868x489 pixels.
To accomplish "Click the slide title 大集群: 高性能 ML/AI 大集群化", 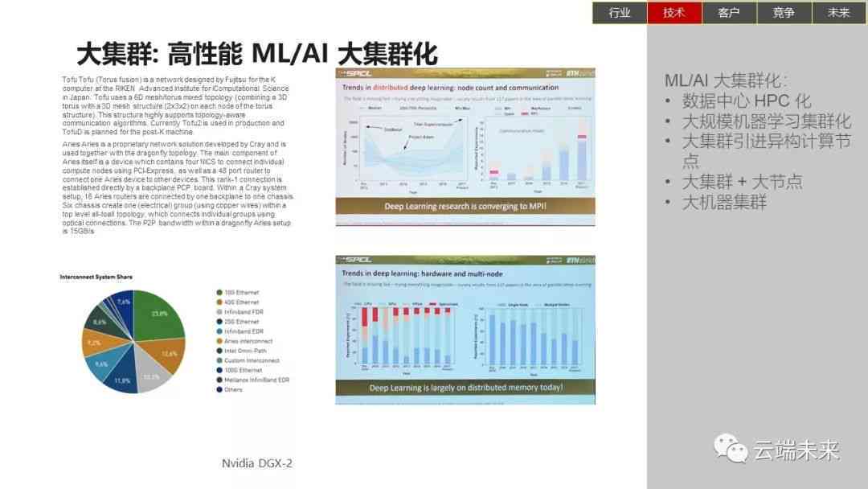I will pos(257,54).
